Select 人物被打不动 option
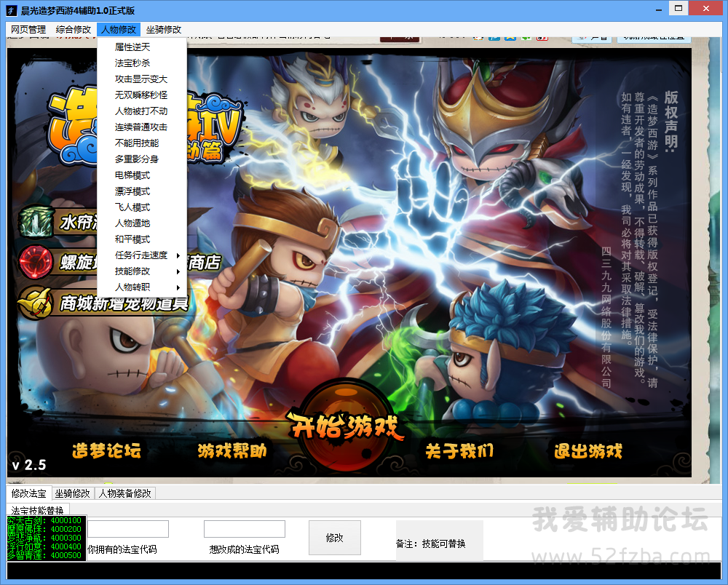The width and height of the screenshot is (728, 585). click(x=142, y=111)
